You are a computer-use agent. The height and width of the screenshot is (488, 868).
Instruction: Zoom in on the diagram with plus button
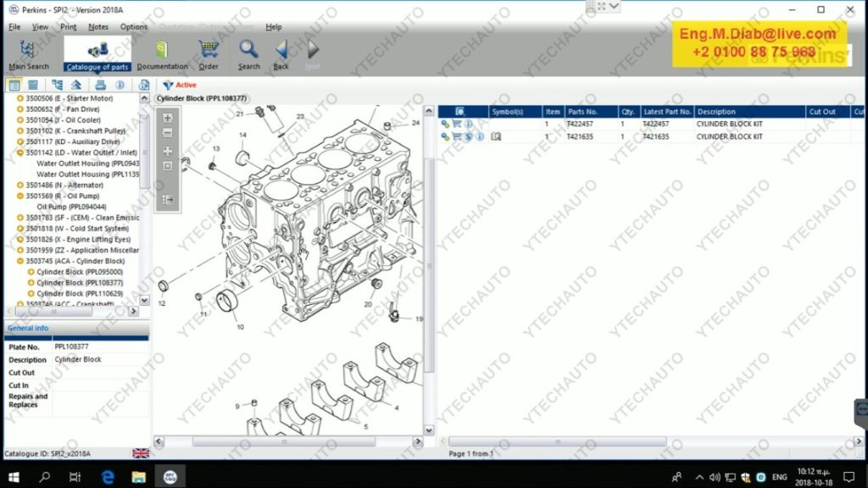point(167,118)
